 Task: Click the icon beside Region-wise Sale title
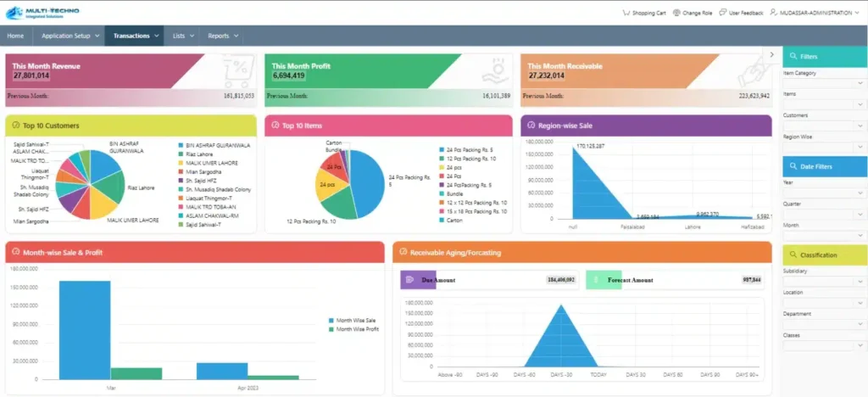click(x=530, y=126)
